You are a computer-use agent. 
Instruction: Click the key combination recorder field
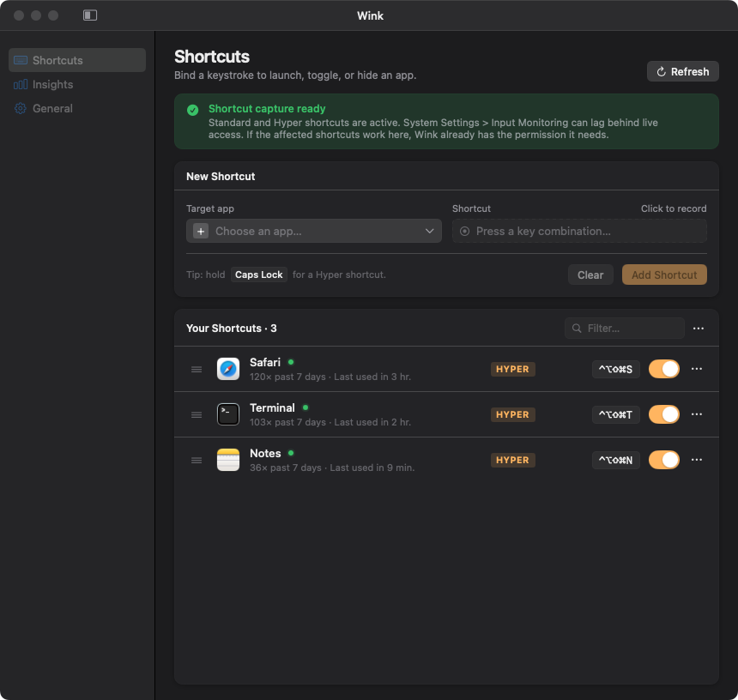pyautogui.click(x=579, y=231)
